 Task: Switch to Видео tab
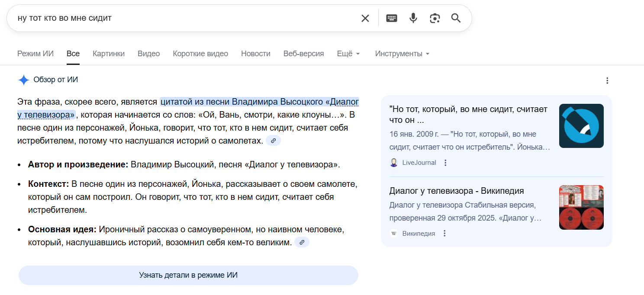[x=149, y=54]
